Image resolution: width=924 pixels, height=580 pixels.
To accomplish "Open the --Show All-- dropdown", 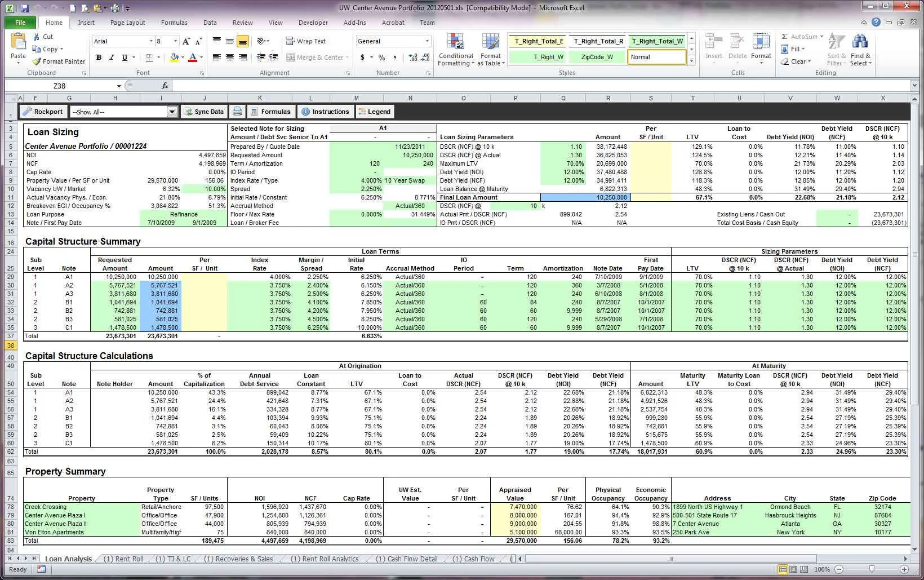I will (x=172, y=111).
